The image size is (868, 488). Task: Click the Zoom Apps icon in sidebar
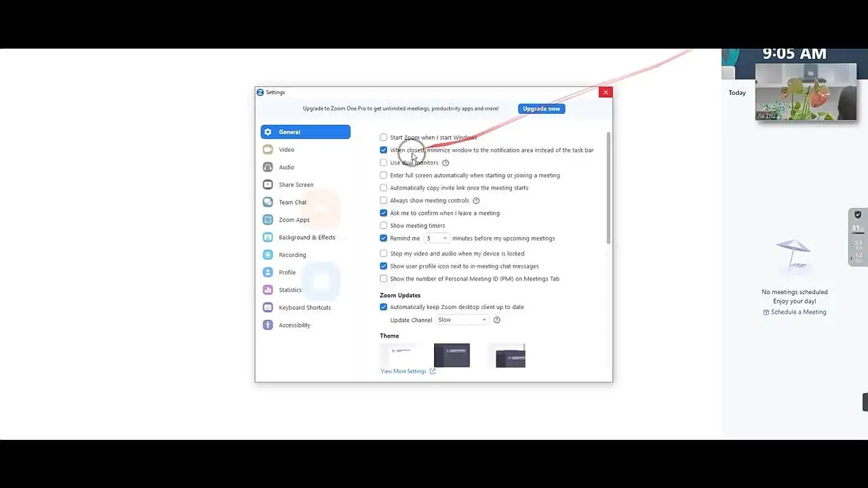(268, 220)
